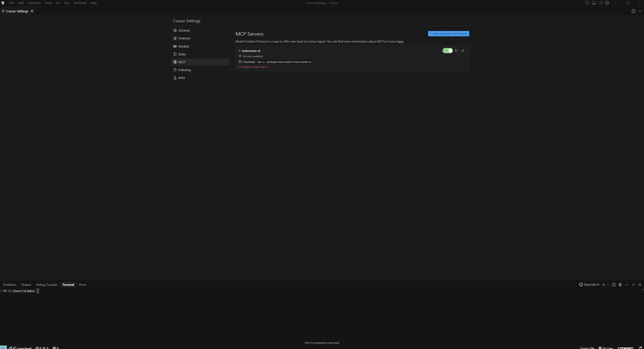Edit the taskmaster-ai server with pencil icon

tap(463, 51)
